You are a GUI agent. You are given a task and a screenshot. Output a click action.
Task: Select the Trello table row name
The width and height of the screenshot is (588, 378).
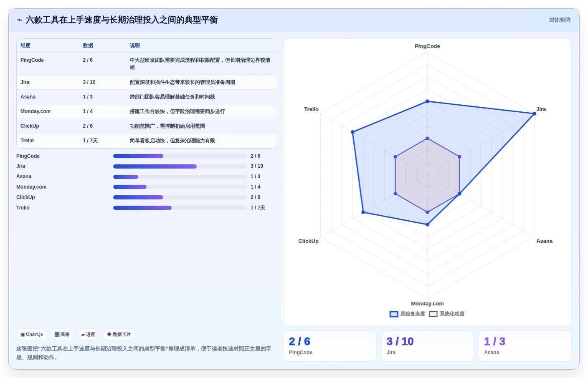(27, 141)
